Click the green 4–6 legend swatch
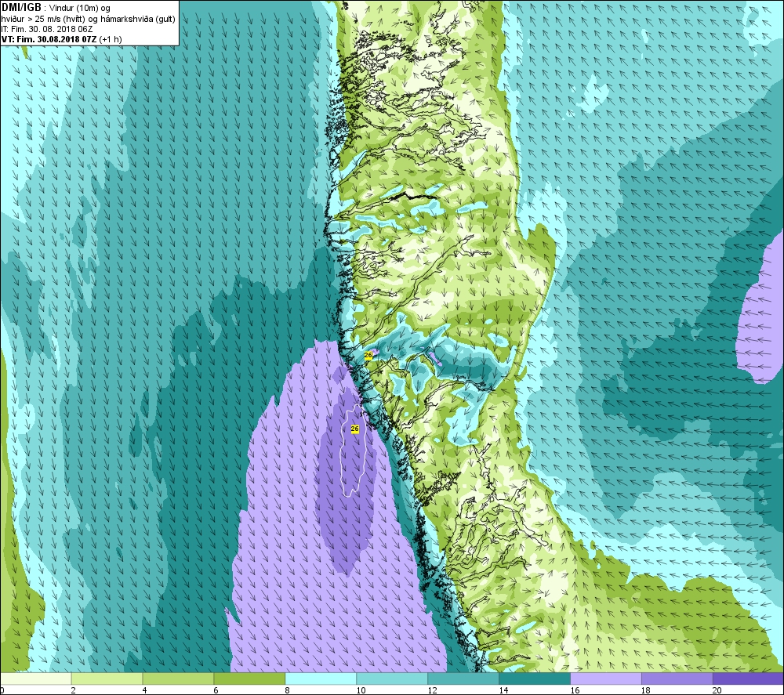The width and height of the screenshot is (784, 695). 178,679
